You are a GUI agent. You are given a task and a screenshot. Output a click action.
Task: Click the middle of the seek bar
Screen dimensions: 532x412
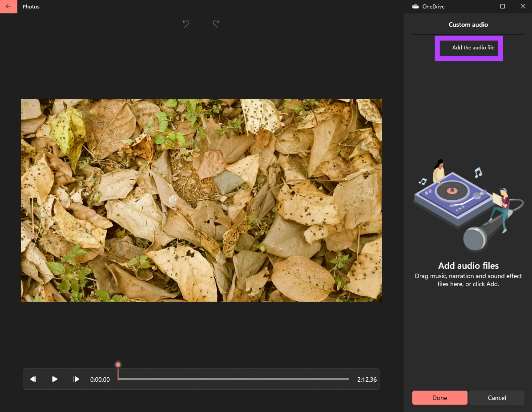234,379
